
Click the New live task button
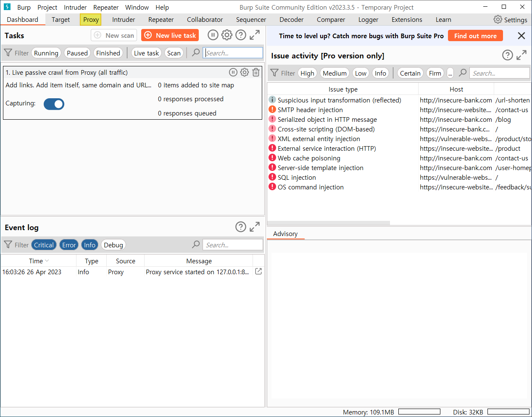coord(170,35)
